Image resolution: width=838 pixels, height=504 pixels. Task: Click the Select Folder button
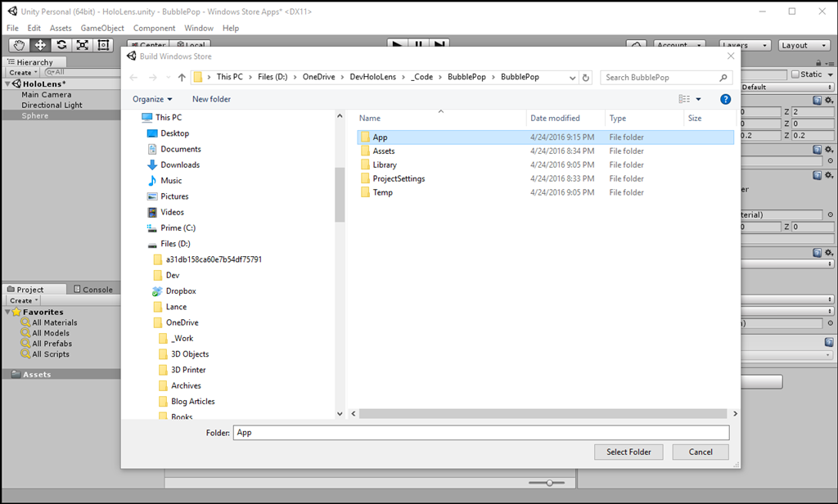click(628, 452)
